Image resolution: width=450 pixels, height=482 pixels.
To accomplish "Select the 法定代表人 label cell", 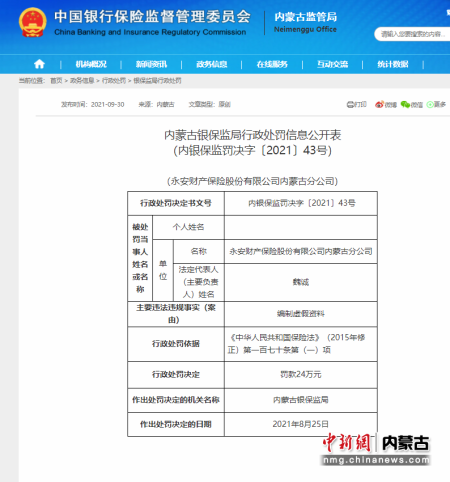I will click(x=199, y=282).
